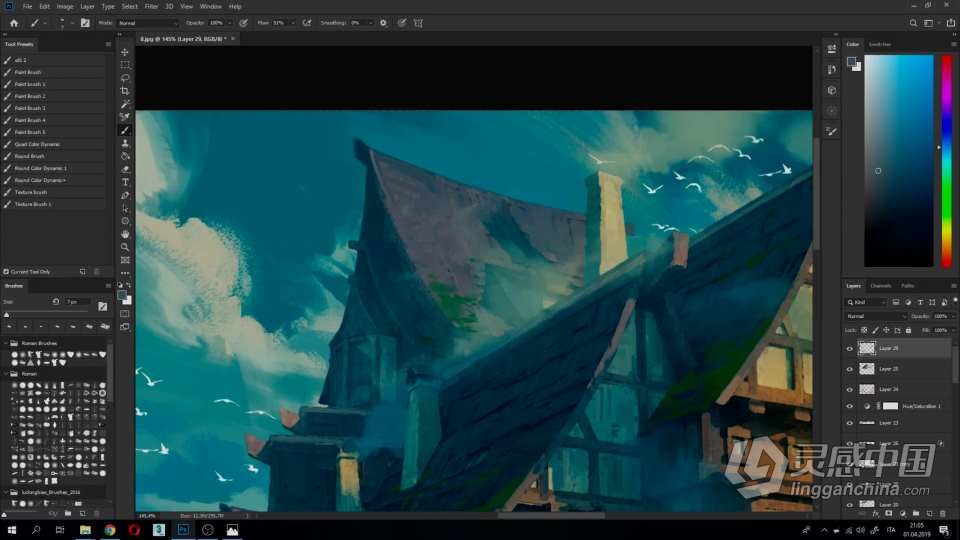Click the delete layer trash icon

click(x=943, y=514)
